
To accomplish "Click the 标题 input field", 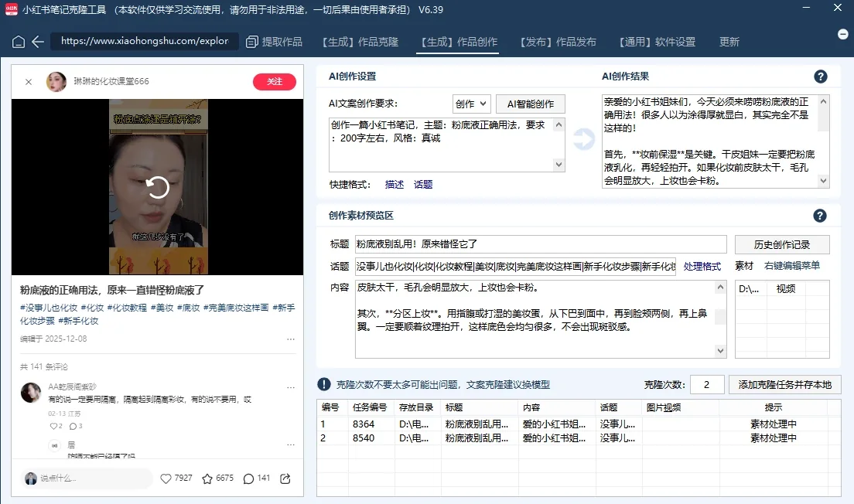I will 541,244.
